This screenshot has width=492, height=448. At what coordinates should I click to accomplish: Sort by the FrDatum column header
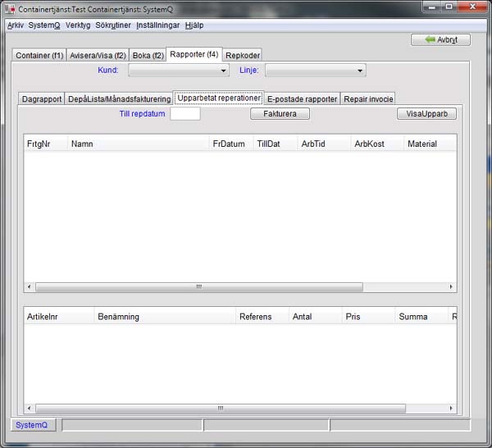pyautogui.click(x=229, y=144)
